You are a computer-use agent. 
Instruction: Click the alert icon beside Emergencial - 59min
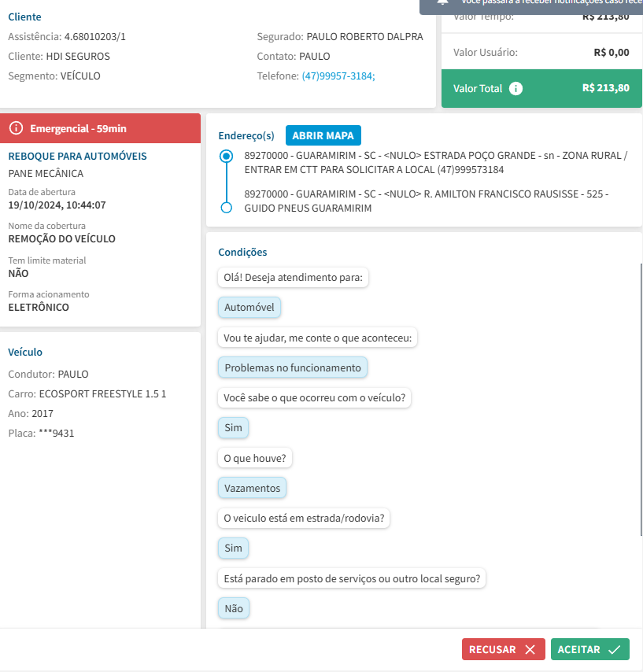[16, 128]
